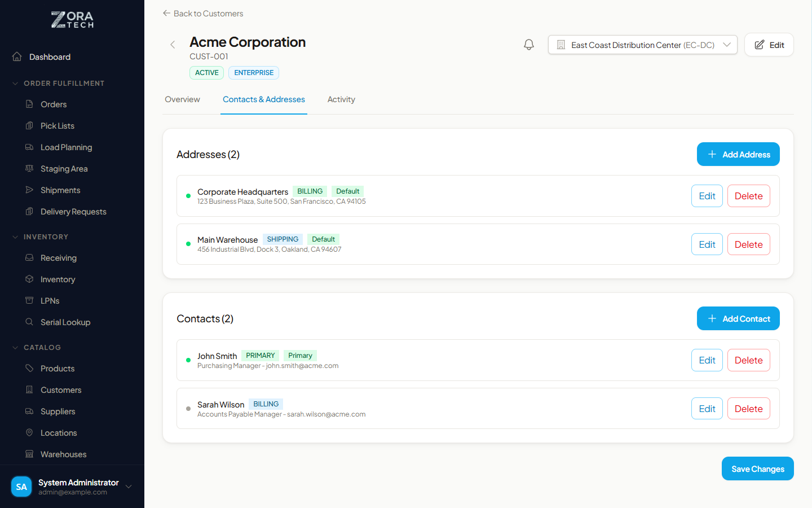Click Add Address button
This screenshot has height=508, width=812.
pos(738,154)
